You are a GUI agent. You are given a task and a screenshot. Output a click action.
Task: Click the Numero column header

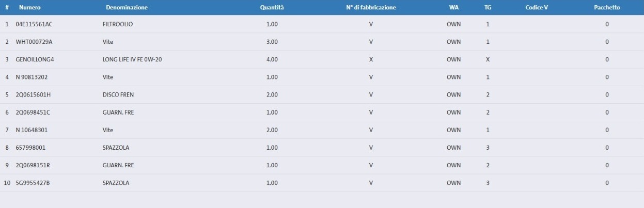[29, 8]
